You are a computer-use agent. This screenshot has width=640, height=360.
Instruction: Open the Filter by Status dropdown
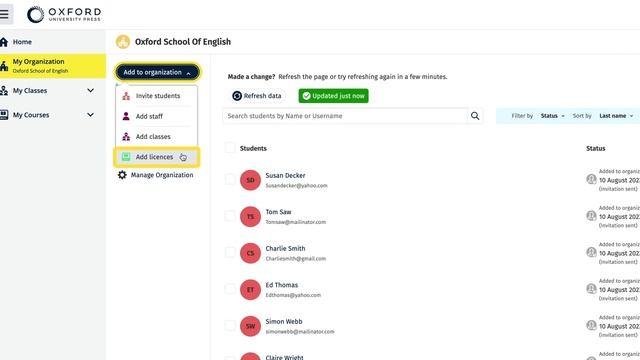[553, 116]
